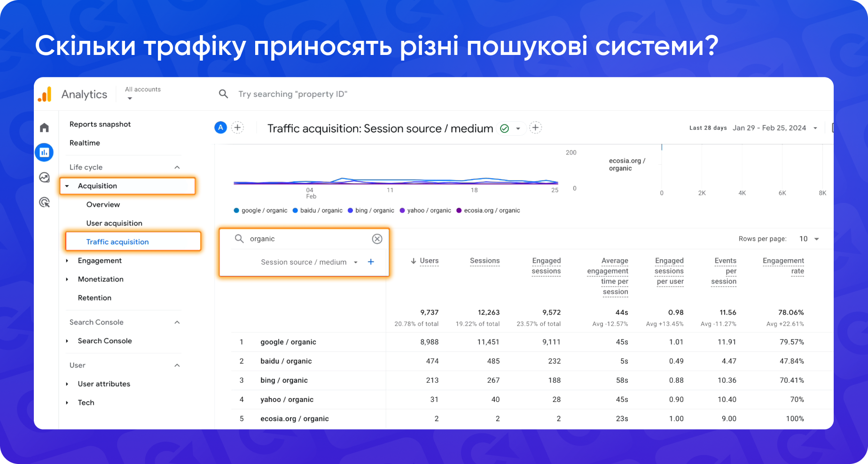Click the Advertising icon in sidebar
Viewport: 868px width, 464px height.
point(44,202)
